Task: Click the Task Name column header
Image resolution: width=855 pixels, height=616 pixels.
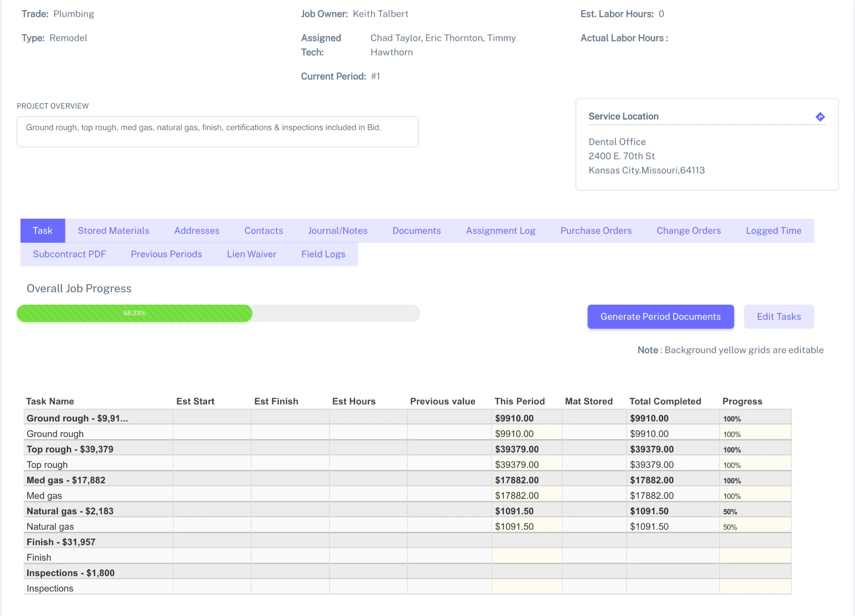Action: 50,401
